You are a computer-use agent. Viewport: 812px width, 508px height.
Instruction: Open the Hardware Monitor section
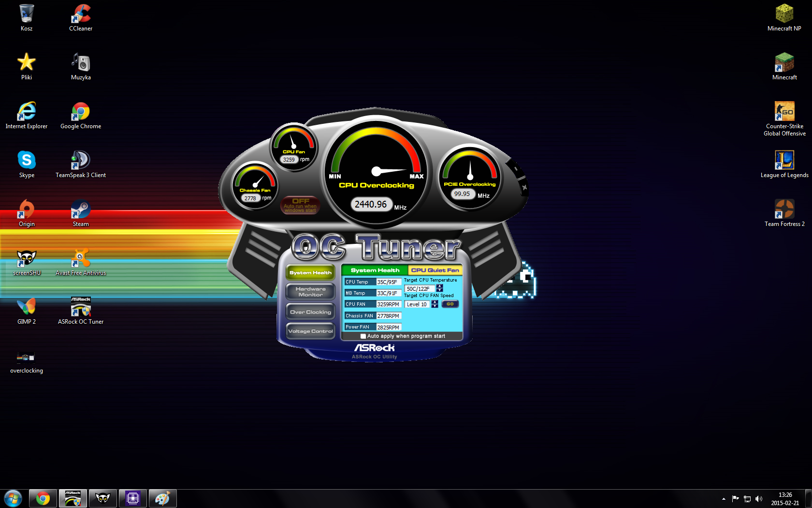310,292
